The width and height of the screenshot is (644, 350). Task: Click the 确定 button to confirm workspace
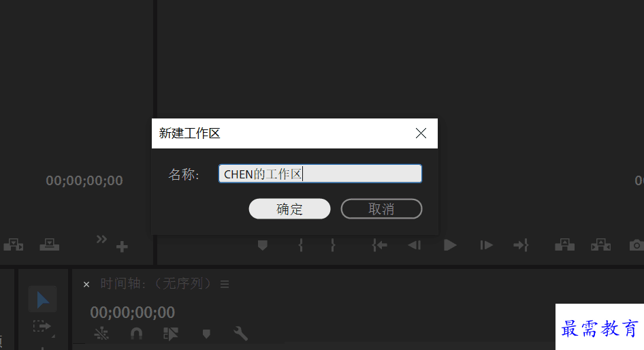pos(289,208)
